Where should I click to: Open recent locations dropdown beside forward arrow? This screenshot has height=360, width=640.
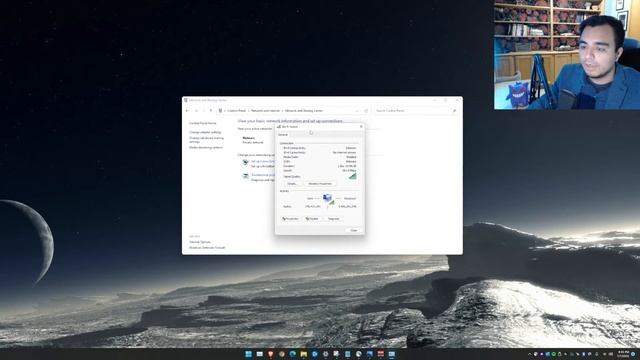[x=204, y=111]
